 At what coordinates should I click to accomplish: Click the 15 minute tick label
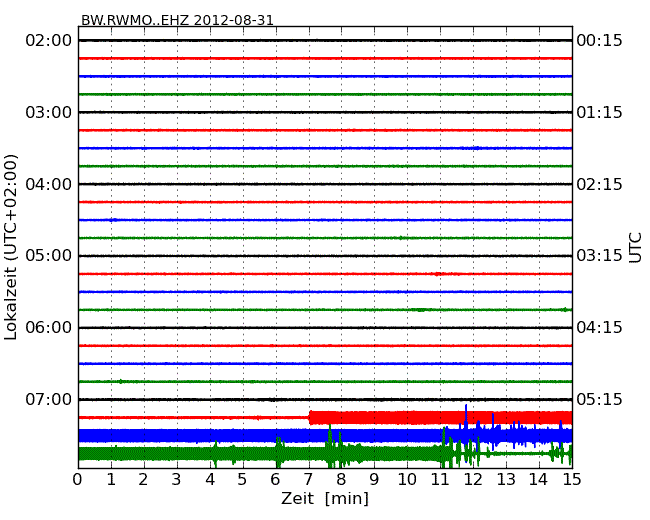tap(572, 480)
